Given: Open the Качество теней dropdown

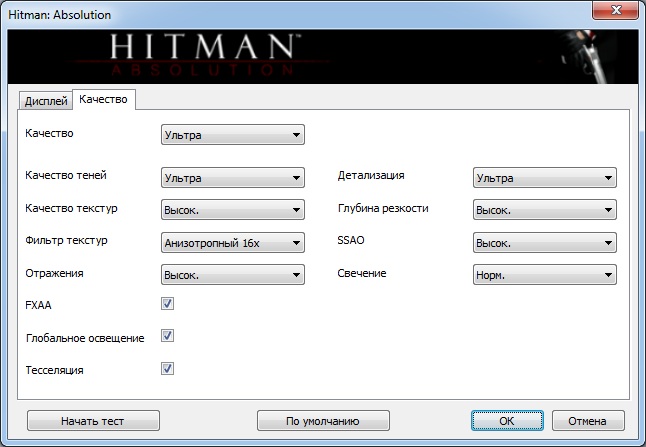Looking at the screenshot, I should click(x=233, y=178).
